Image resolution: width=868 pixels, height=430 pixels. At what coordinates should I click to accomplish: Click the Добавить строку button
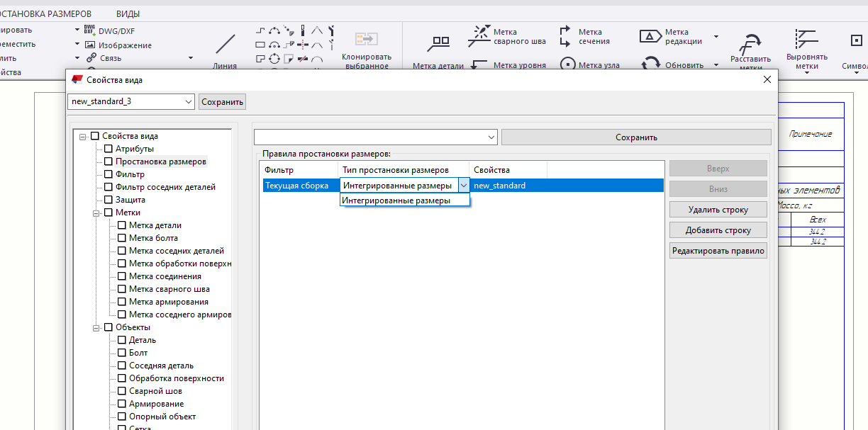coord(718,230)
